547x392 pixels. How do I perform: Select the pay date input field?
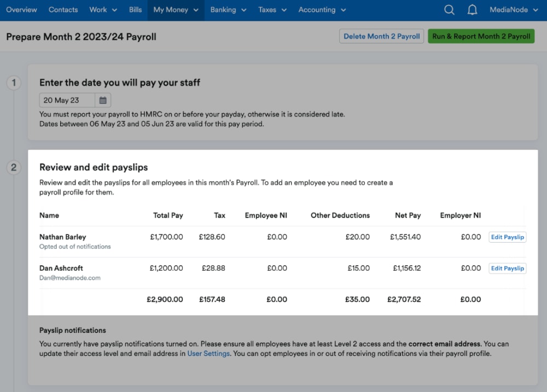[x=67, y=100]
